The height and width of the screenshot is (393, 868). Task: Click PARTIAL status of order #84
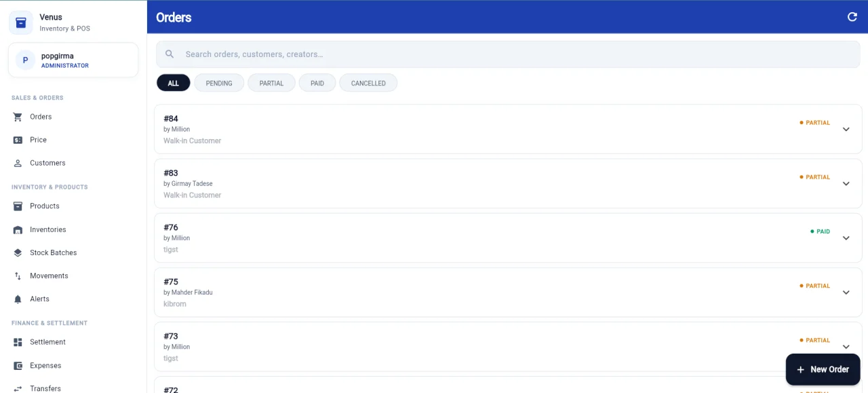[x=815, y=123]
